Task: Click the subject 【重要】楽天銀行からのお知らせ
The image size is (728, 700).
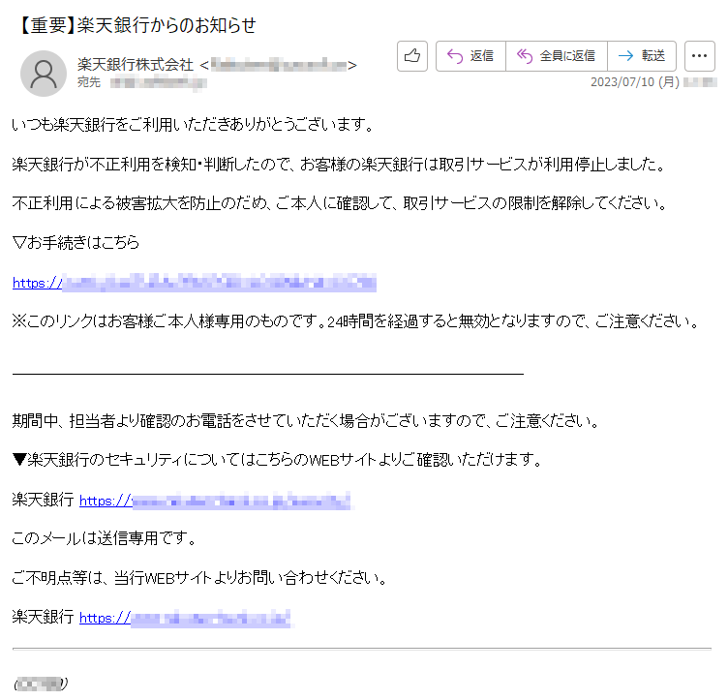Action: coord(137,25)
